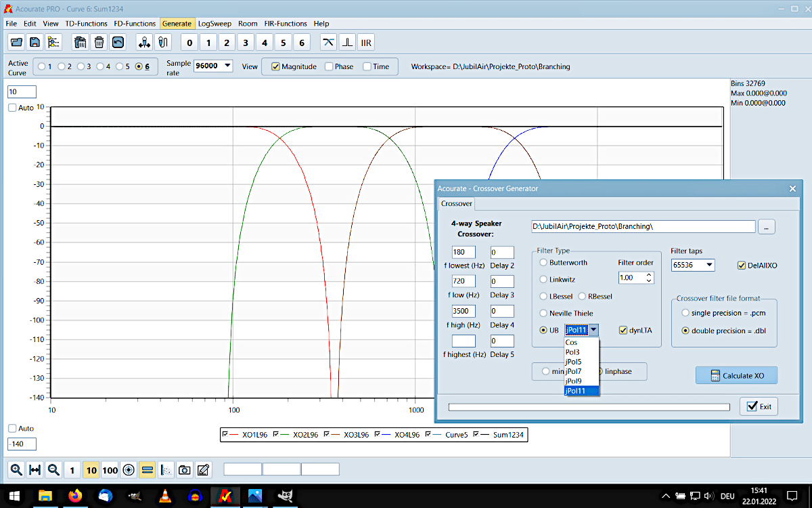Open the Filter taps dropdown
812x508 pixels.
708,265
